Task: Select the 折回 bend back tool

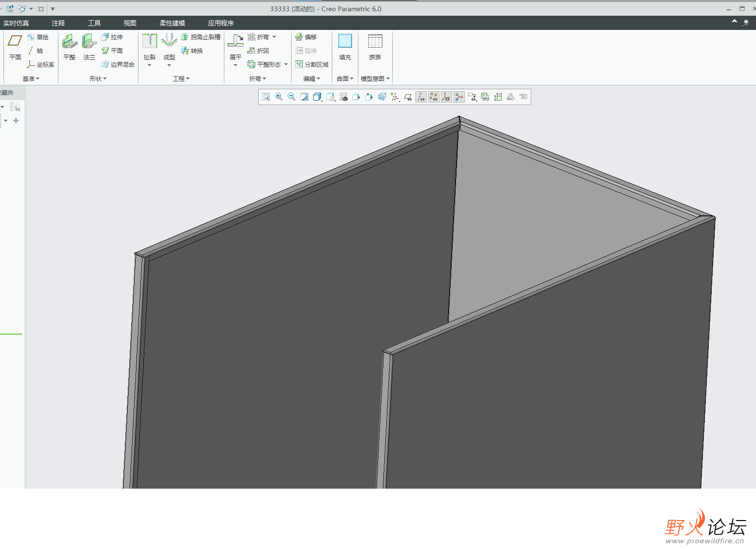Action: (x=258, y=51)
